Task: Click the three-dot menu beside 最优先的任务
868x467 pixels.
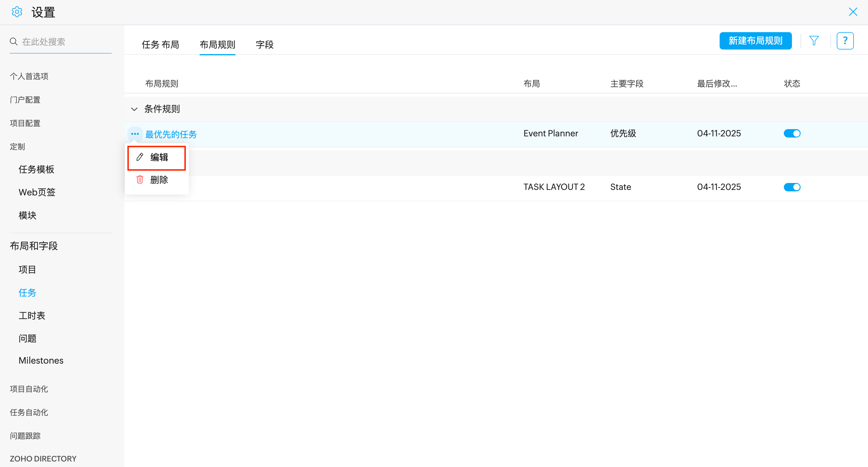Action: point(135,134)
